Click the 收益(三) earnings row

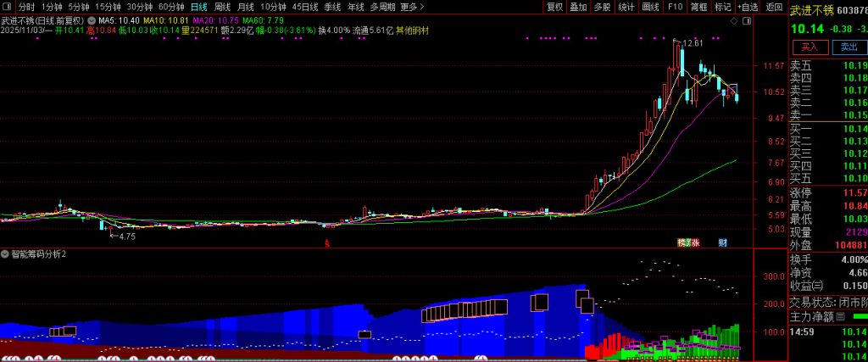click(x=828, y=286)
